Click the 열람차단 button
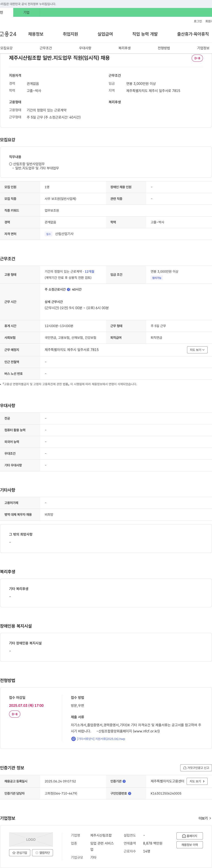The height and width of the screenshot is (868, 212). tap(42, 853)
